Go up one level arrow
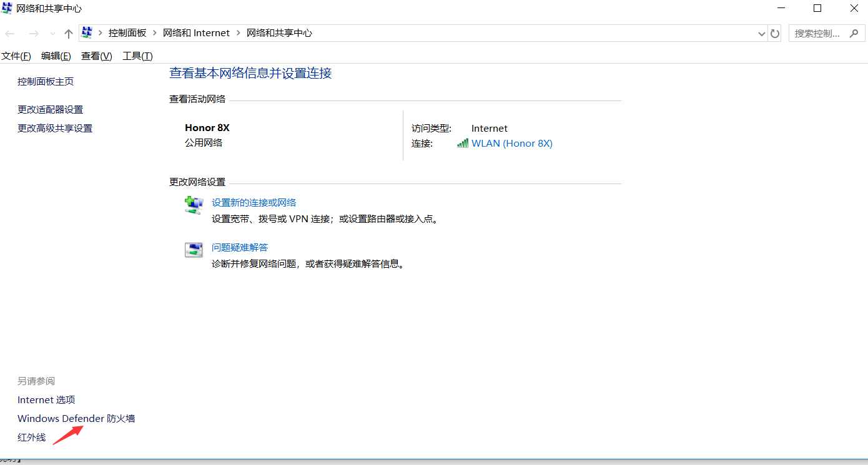This screenshot has height=465, width=868. pos(69,34)
